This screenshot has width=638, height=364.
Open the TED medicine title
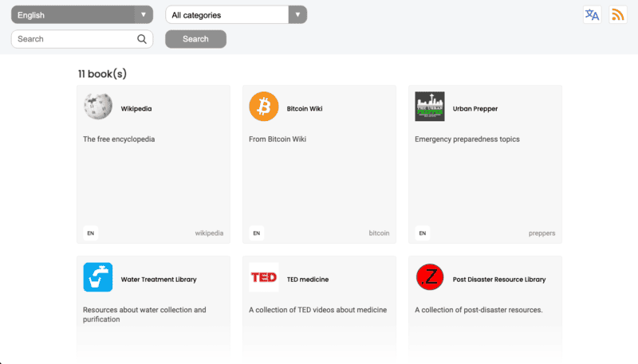pos(308,279)
